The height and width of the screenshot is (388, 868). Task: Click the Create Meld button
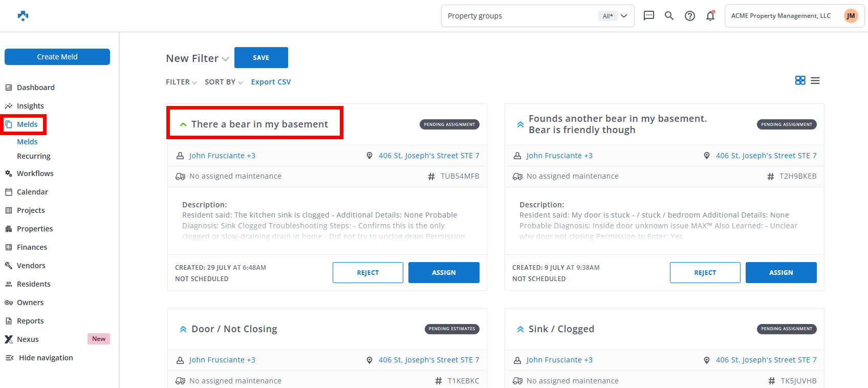(x=57, y=57)
